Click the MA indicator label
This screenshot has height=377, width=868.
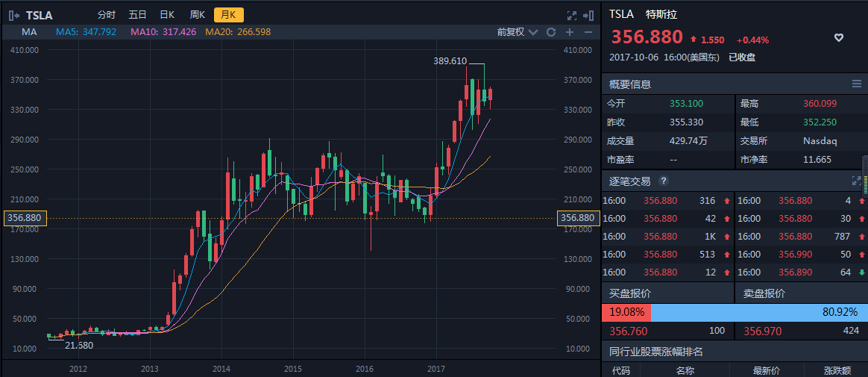point(29,32)
